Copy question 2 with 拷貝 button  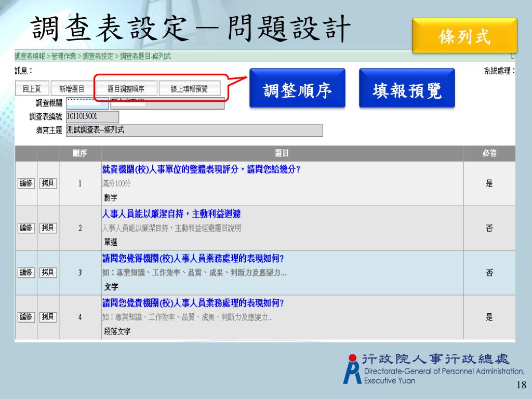[48, 228]
